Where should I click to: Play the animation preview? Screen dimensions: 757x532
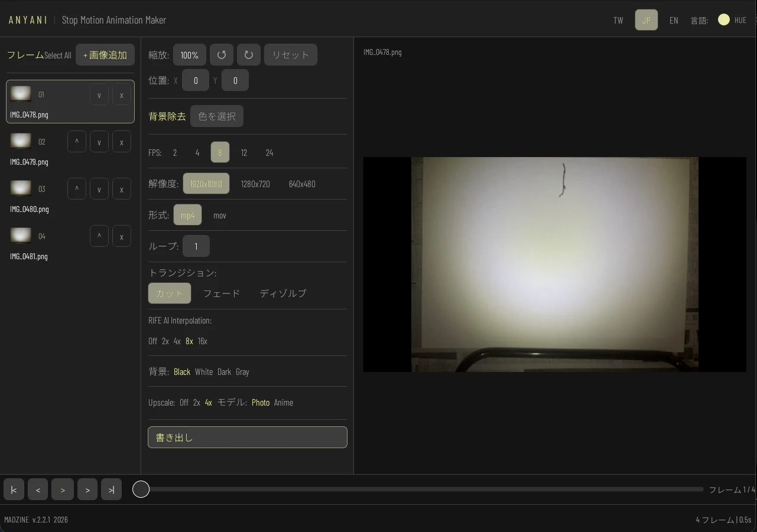(63, 489)
